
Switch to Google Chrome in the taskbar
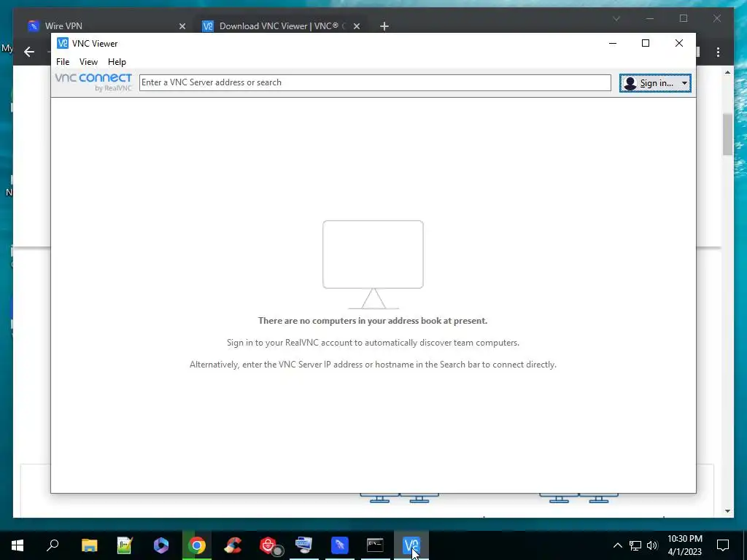pyautogui.click(x=196, y=545)
